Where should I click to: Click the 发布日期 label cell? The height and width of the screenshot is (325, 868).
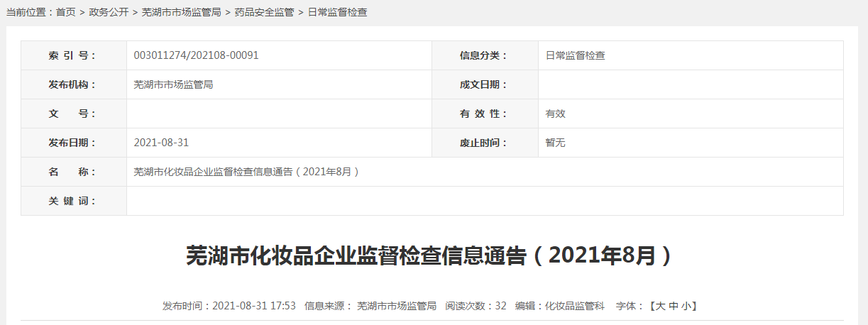74,143
